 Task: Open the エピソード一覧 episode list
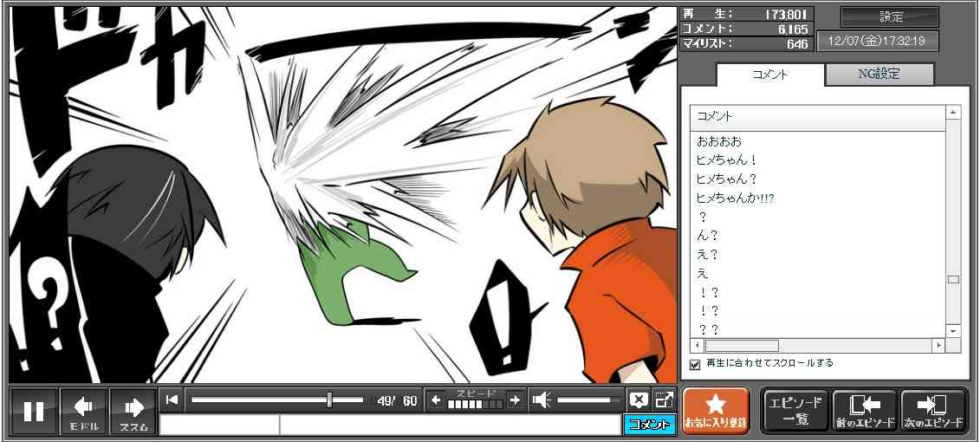[x=795, y=411]
